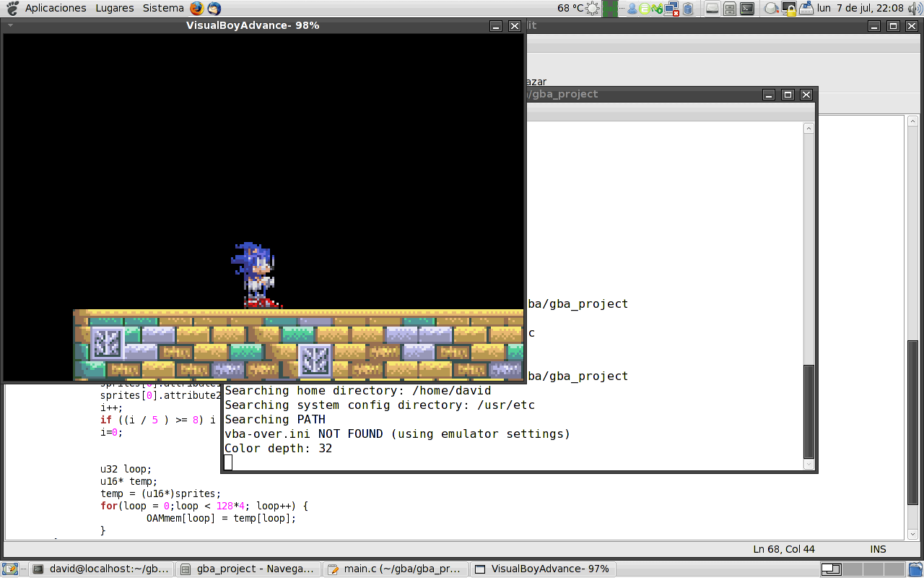The height and width of the screenshot is (578, 924).
Task: Click the 'i=0;' code line
Action: click(x=112, y=432)
